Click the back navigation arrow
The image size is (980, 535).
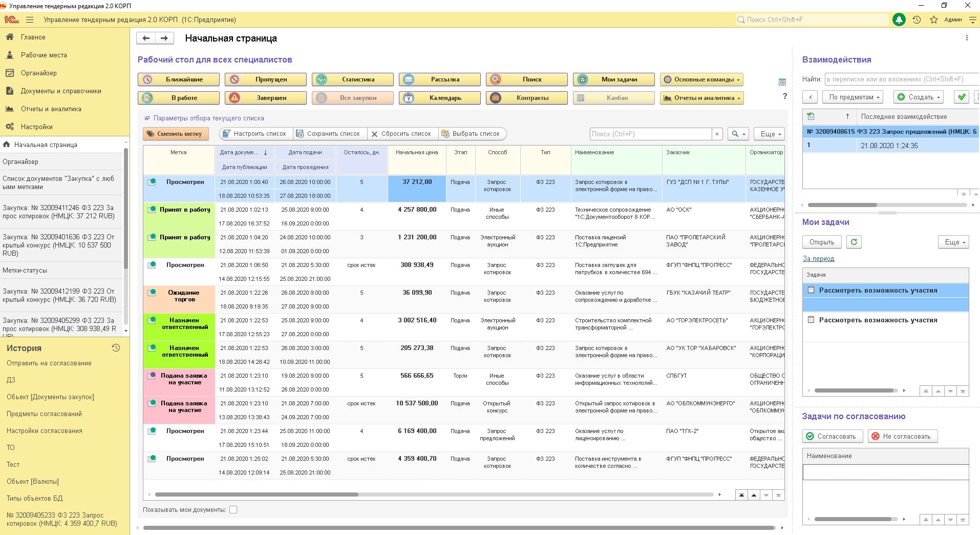coord(146,38)
